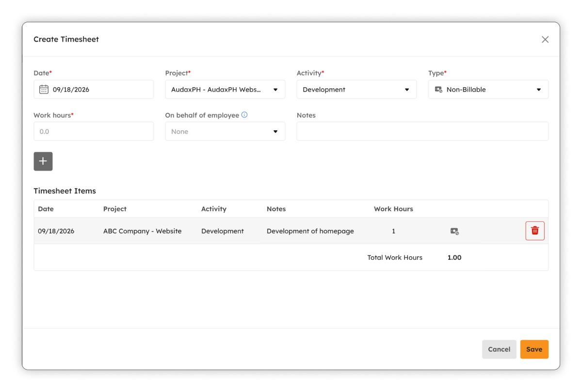Click the Cancel button
The width and height of the screenshot is (582, 392).
pyautogui.click(x=499, y=349)
